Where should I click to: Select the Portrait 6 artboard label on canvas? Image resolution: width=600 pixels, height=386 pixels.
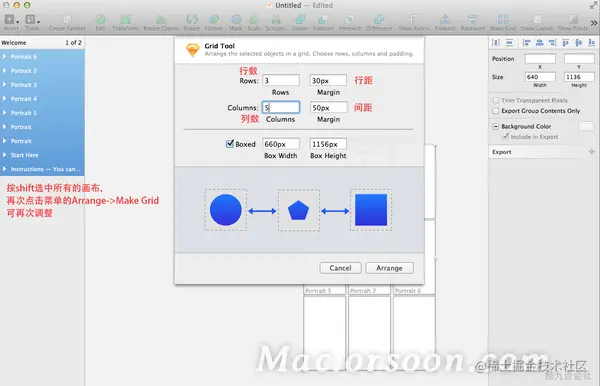408,291
